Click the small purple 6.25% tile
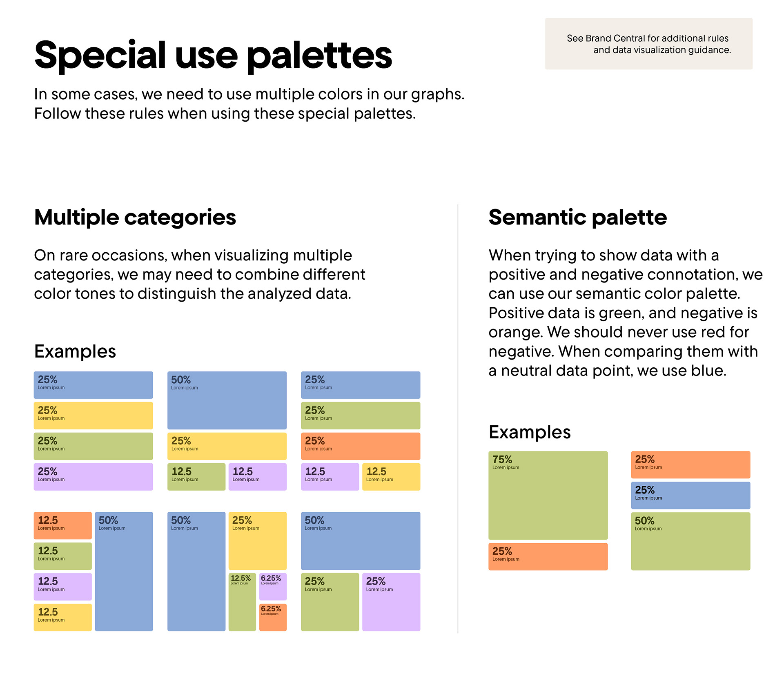This screenshot has width=784, height=689. 273,587
